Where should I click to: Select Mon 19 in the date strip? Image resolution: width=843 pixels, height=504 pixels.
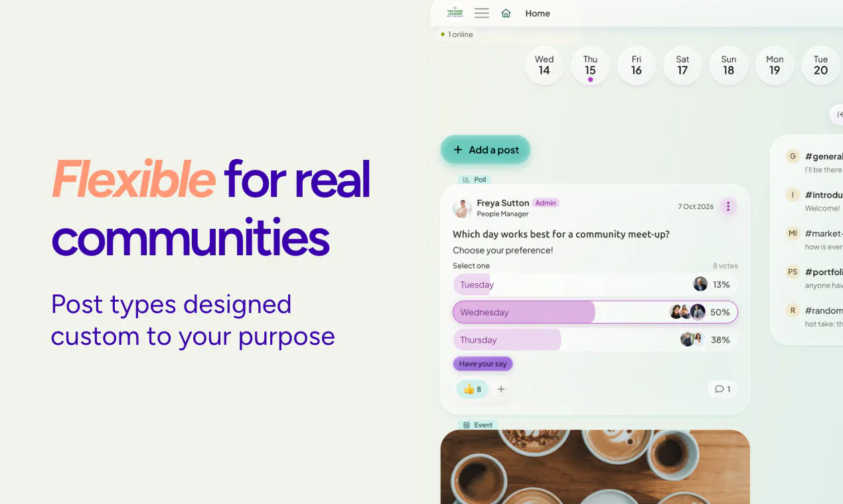point(775,65)
